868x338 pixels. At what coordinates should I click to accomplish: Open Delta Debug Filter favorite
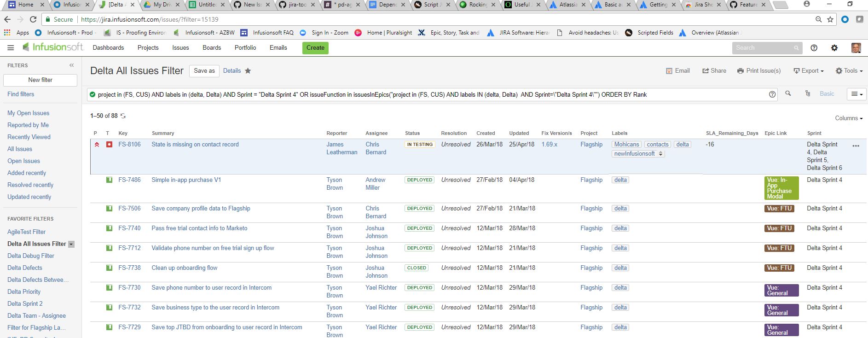[x=31, y=256]
